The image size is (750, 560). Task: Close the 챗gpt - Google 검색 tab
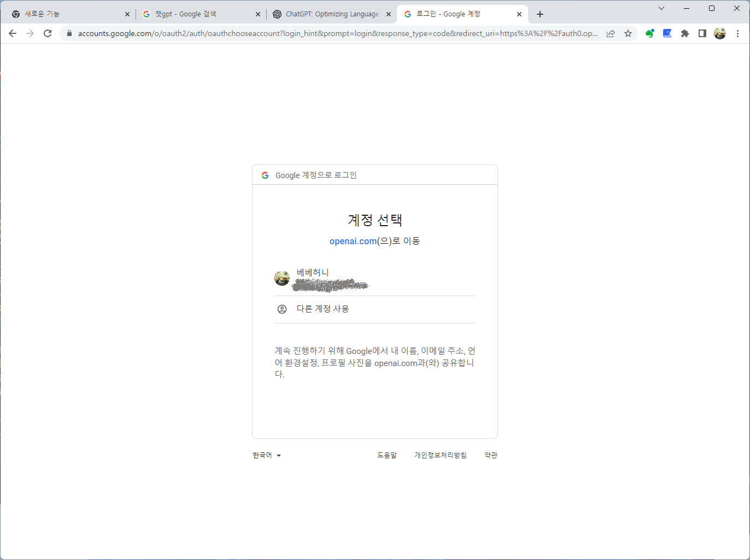click(x=258, y=14)
